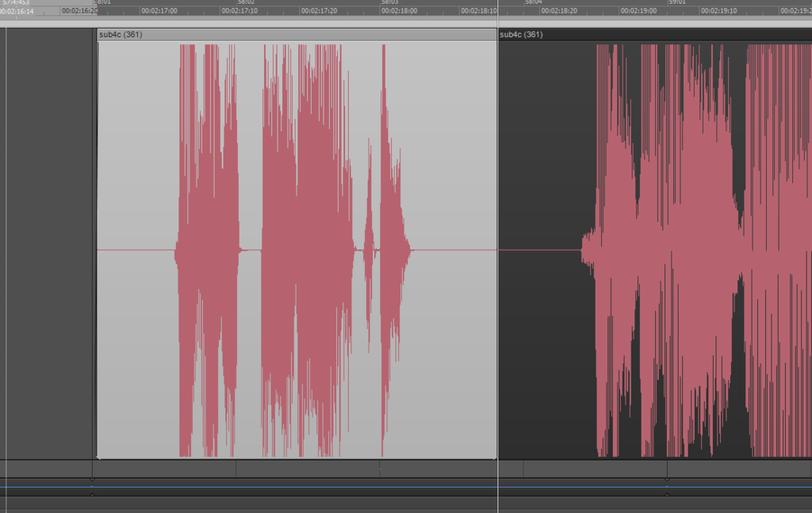Select the highlighted sub4c (361) clip title bar
The height and width of the screenshot is (513, 812).
pos(295,35)
